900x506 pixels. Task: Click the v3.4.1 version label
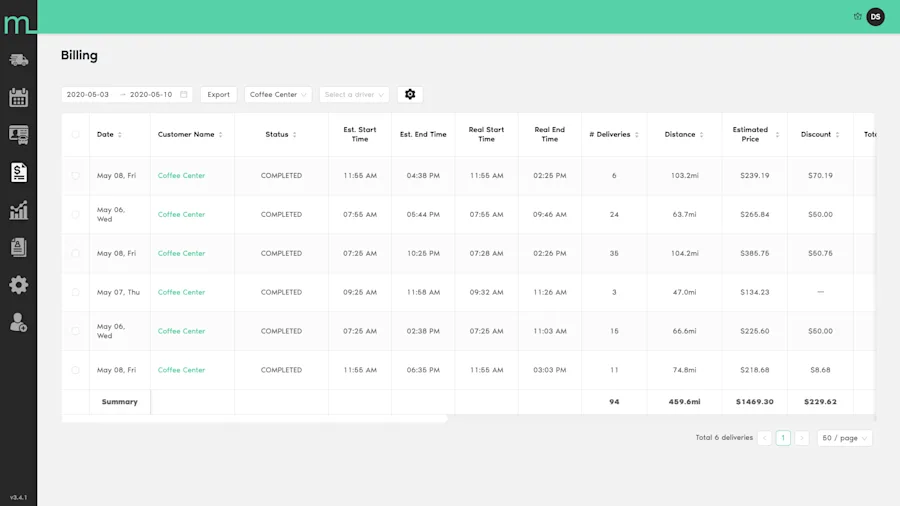tap(18, 497)
